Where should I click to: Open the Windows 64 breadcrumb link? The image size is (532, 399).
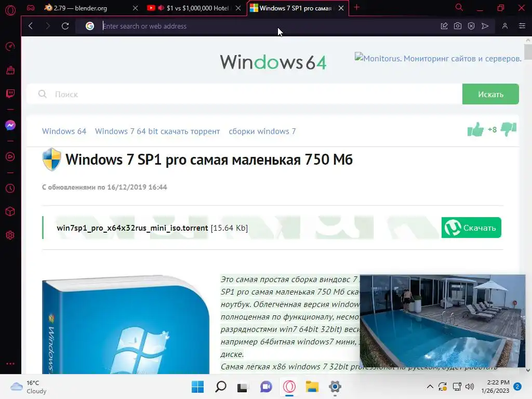[64, 131]
